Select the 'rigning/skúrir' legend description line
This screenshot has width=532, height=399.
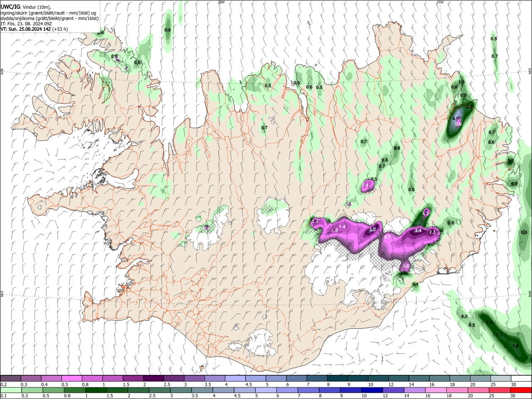tap(49, 13)
